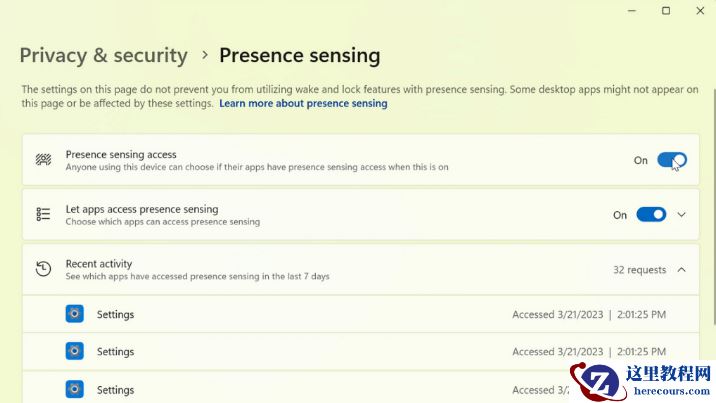Expand Let apps access presence sensing chevron

(682, 214)
